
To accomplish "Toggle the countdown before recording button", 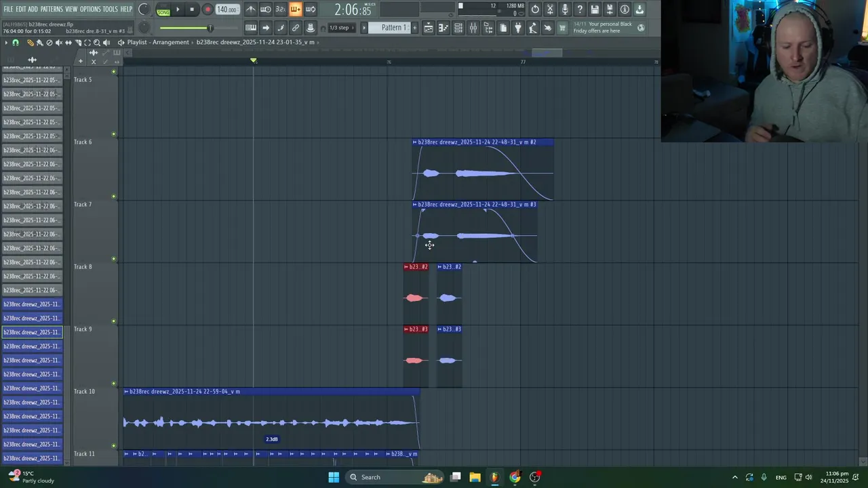I will point(280,9).
